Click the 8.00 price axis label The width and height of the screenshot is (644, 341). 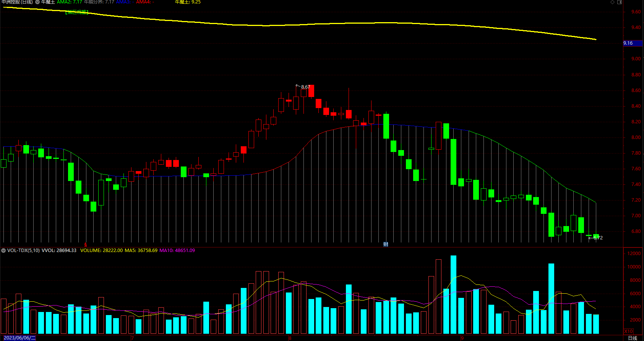pos(636,137)
